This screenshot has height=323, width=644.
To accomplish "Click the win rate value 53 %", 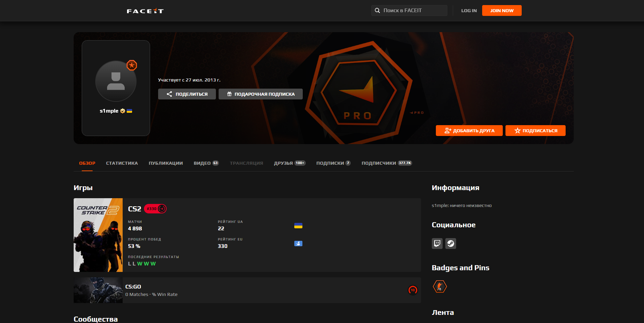I will pos(134,246).
